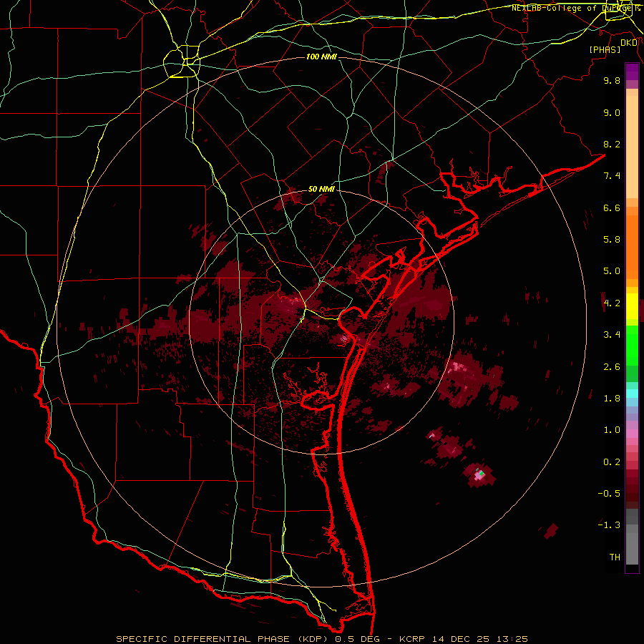Click the KDP product caption at bottom
This screenshot has width=644, height=644.
tap(321, 639)
